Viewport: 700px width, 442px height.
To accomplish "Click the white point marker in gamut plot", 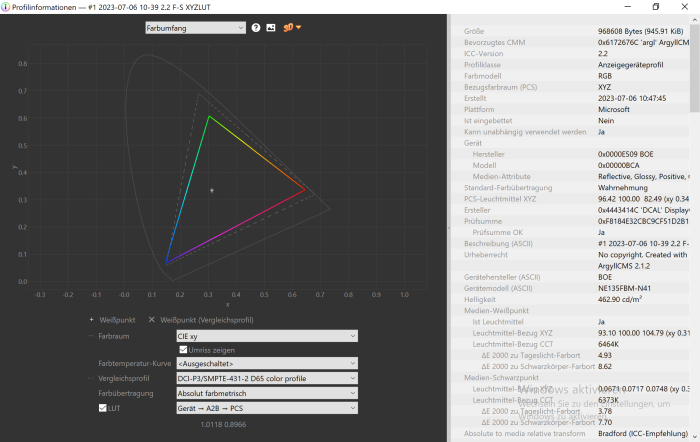I will [211, 190].
